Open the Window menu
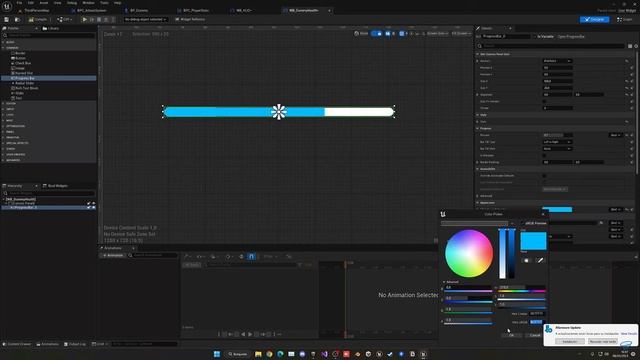640x360 pixels. click(88, 3)
